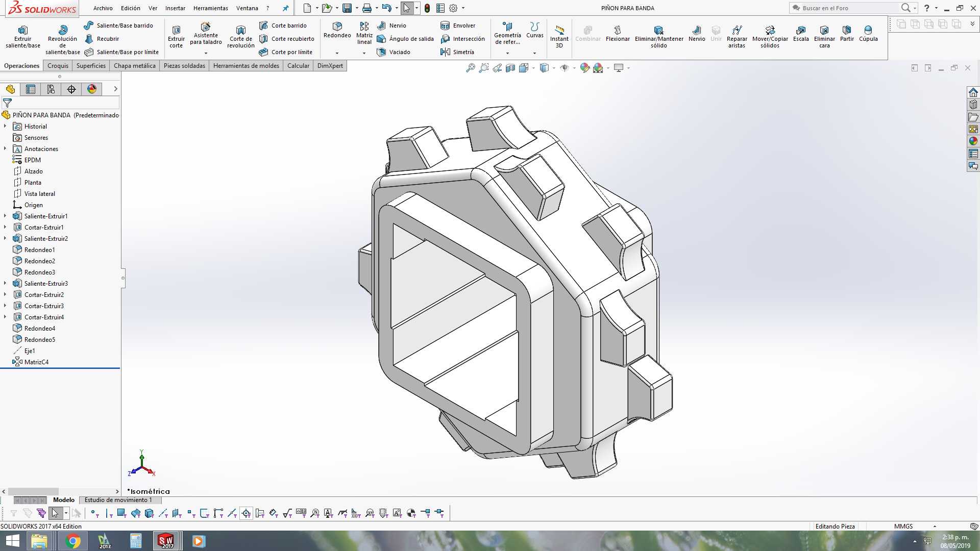Open the DisplayManager appearance tab
The height and width of the screenshot is (551, 980).
tap(92, 89)
